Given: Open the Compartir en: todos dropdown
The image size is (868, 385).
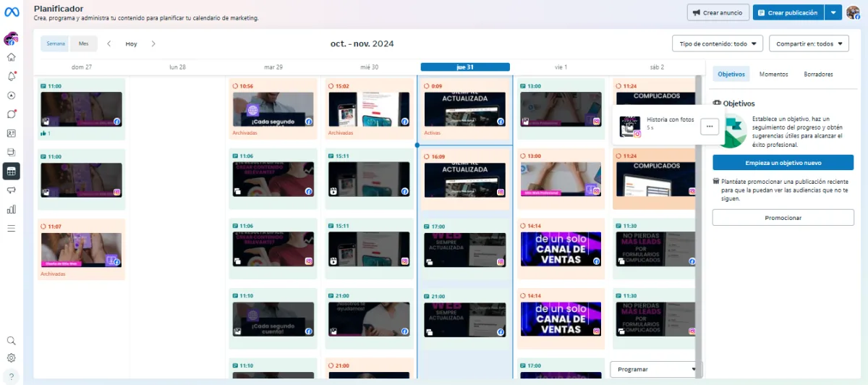Looking at the screenshot, I should [809, 43].
